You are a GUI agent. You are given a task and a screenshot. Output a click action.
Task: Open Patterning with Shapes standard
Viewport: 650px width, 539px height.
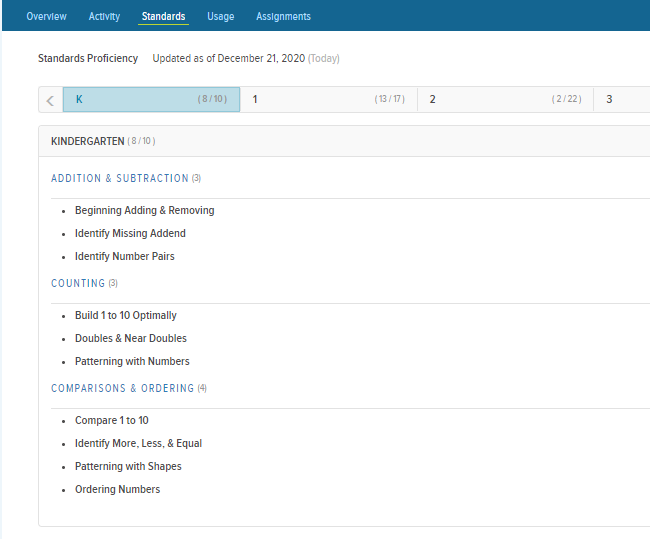point(128,466)
